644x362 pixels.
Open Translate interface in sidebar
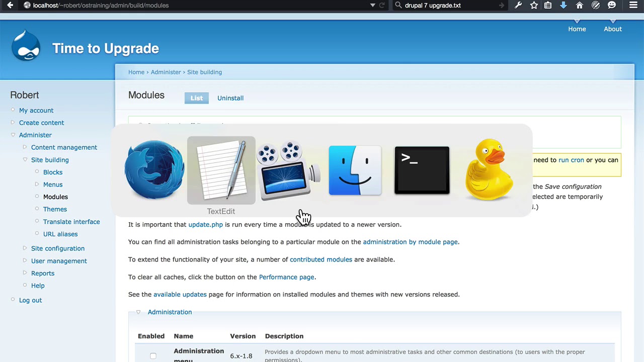click(71, 222)
